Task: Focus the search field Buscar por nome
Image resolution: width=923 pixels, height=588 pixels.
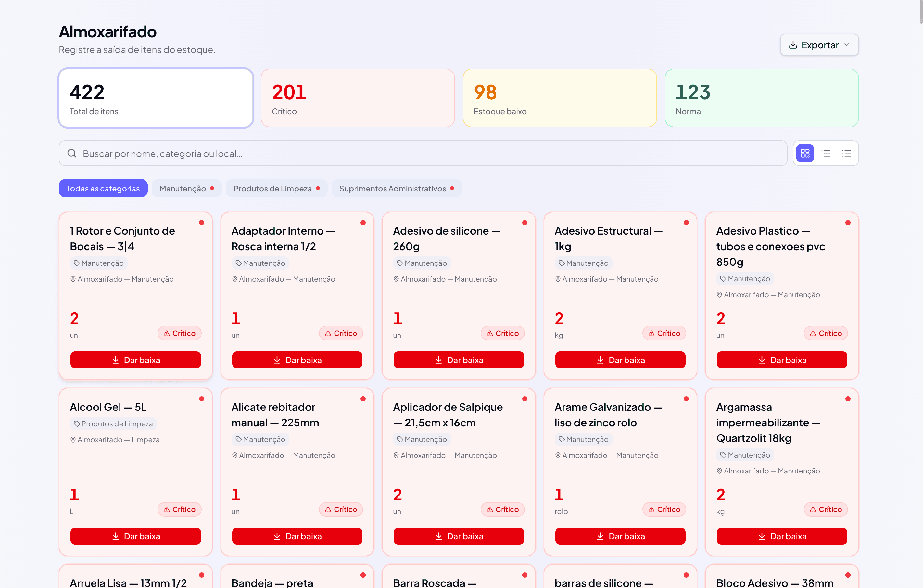Action: pos(423,153)
